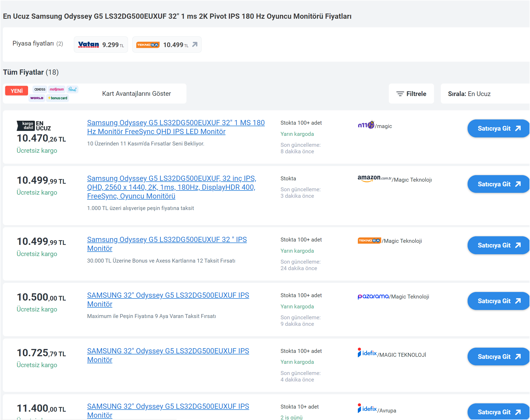Click 'Stokta 10+ adet' stock text
The width and height of the screenshot is (530, 420).
(x=300, y=407)
